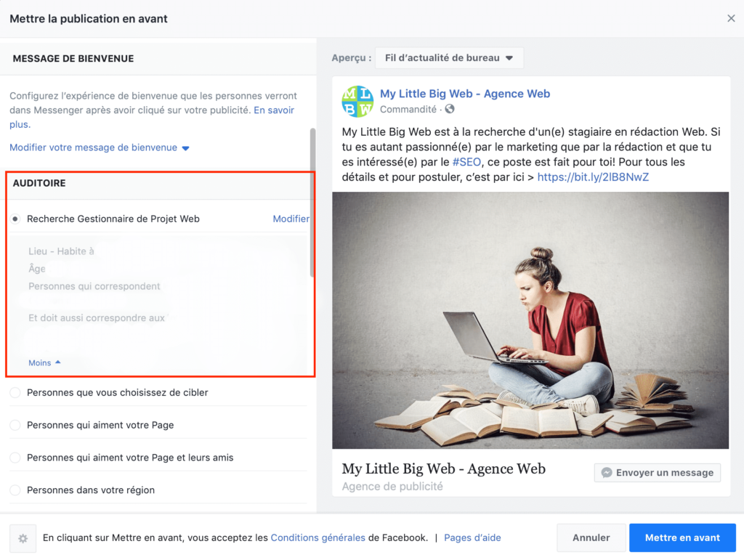
Task: Click the globe public visibility icon
Action: click(450, 109)
